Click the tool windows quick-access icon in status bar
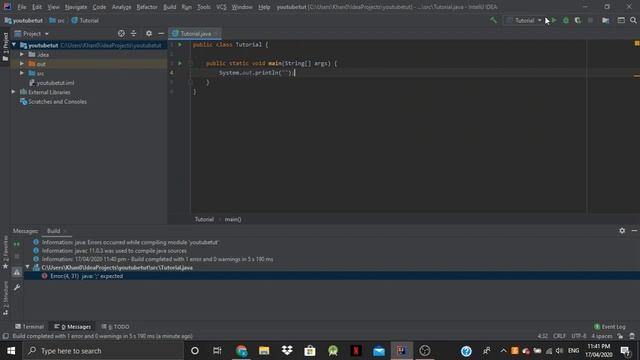 click(x=5, y=336)
